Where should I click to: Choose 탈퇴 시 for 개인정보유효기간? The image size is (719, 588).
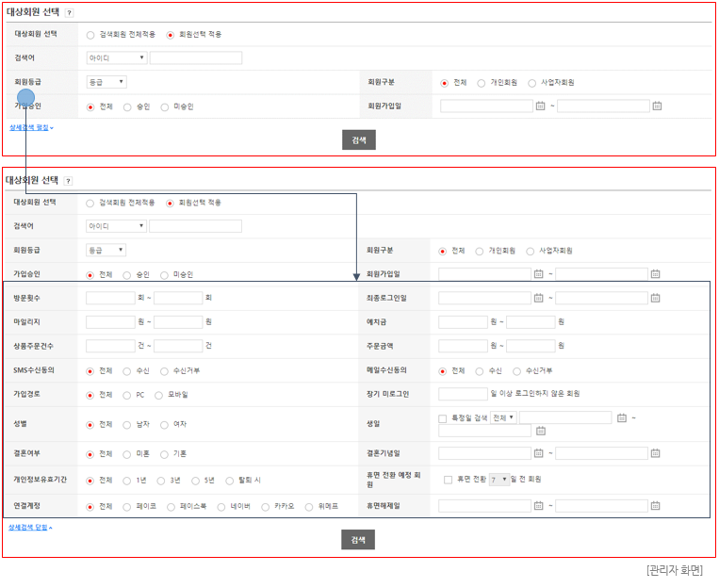230,481
